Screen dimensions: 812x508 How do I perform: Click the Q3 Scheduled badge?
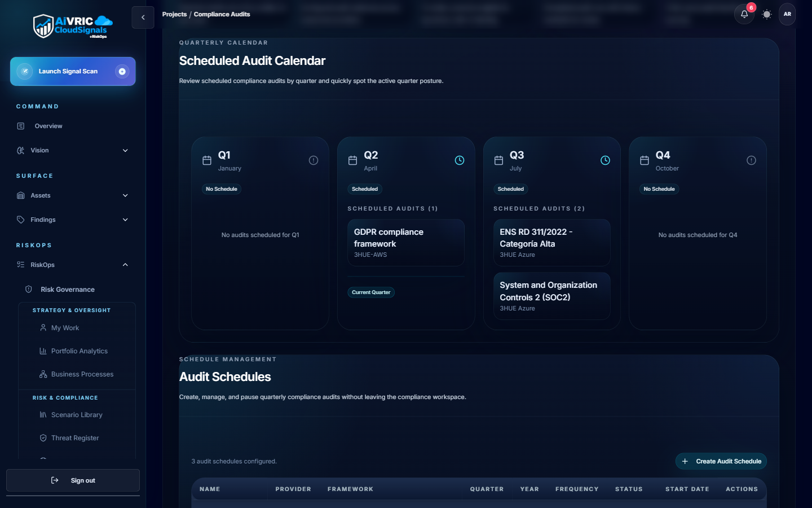(x=511, y=189)
